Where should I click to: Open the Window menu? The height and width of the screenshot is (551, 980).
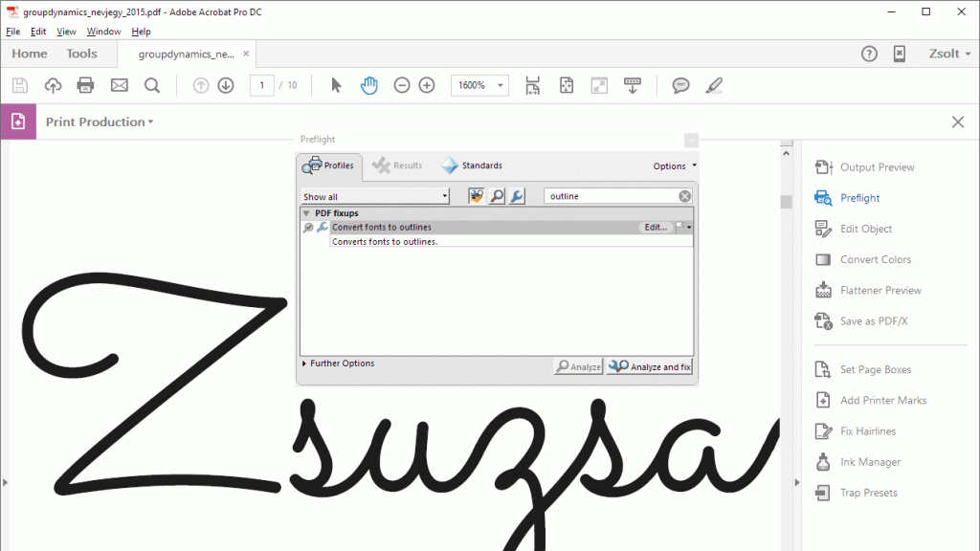(x=103, y=32)
